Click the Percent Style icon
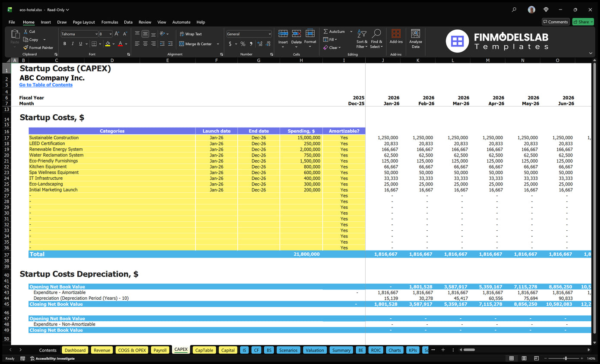 pos(243,44)
